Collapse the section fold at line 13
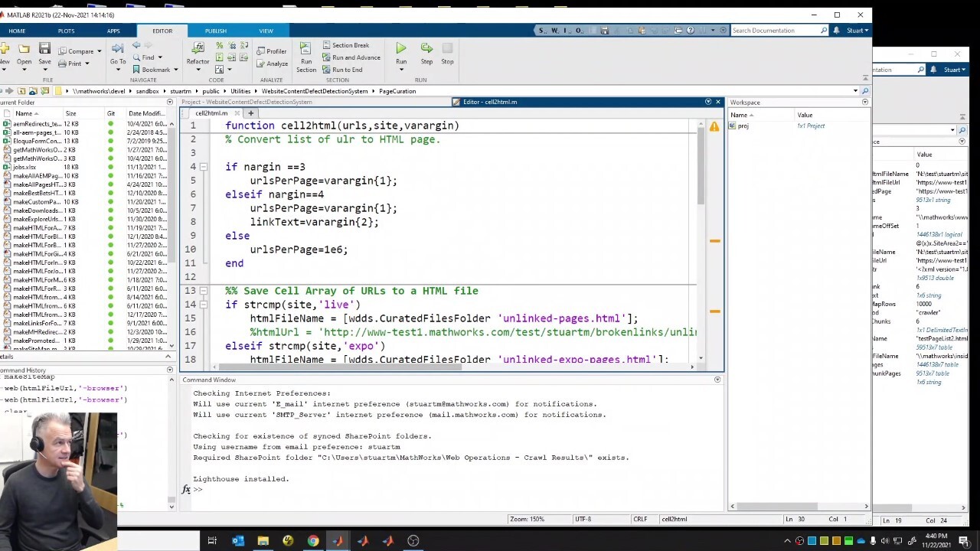Viewport: 980px width, 551px height. pos(203,291)
